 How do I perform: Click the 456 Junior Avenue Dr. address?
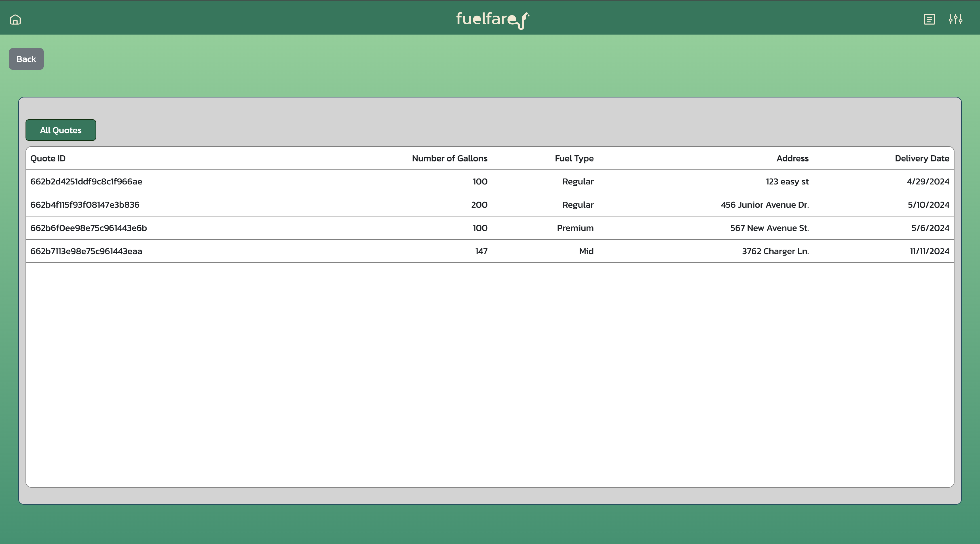764,205
